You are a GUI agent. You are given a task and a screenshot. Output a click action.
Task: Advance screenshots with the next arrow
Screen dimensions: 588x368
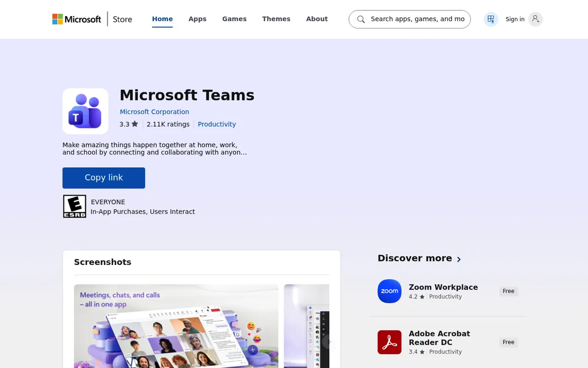[329, 342]
